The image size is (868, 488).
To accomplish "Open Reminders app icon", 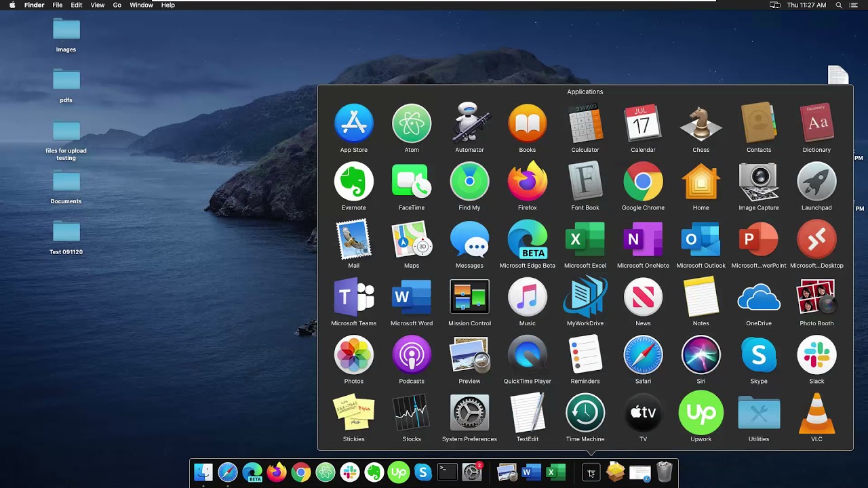I will [585, 355].
